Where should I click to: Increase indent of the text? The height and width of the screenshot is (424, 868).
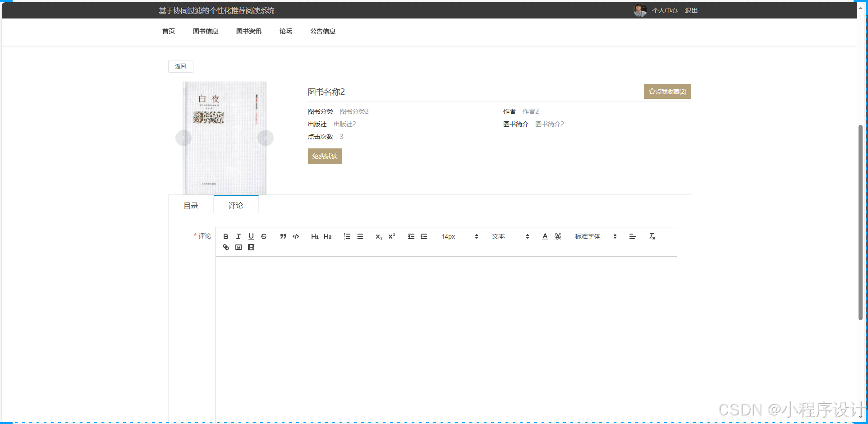(424, 236)
